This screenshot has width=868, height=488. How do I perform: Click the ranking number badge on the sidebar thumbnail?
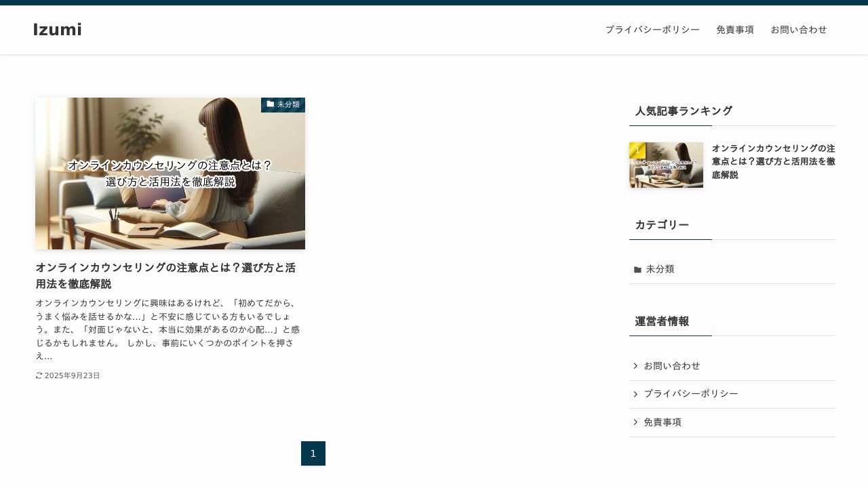(637, 150)
